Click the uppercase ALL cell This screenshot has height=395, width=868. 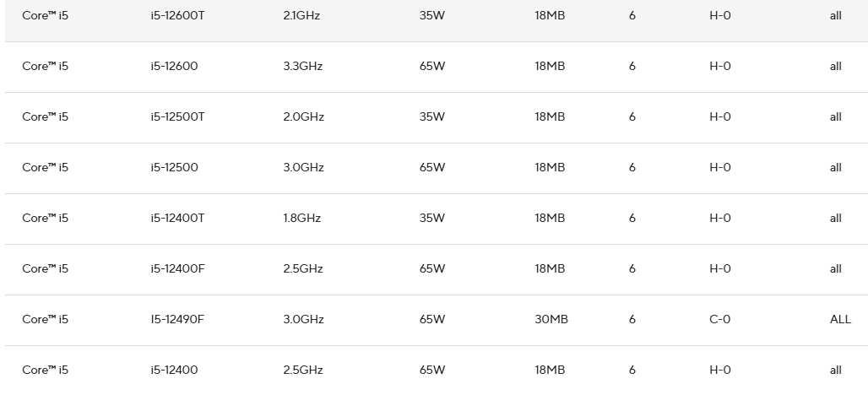[x=840, y=320]
